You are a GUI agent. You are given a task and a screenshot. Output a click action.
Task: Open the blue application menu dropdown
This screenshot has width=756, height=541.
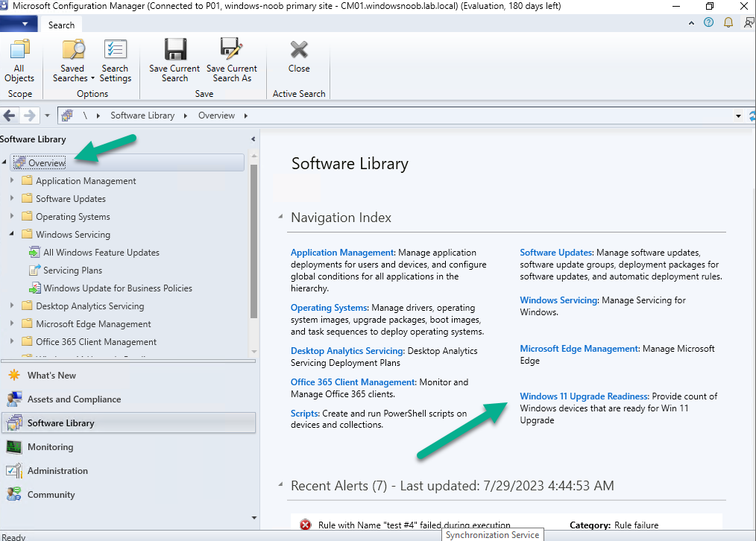point(18,24)
